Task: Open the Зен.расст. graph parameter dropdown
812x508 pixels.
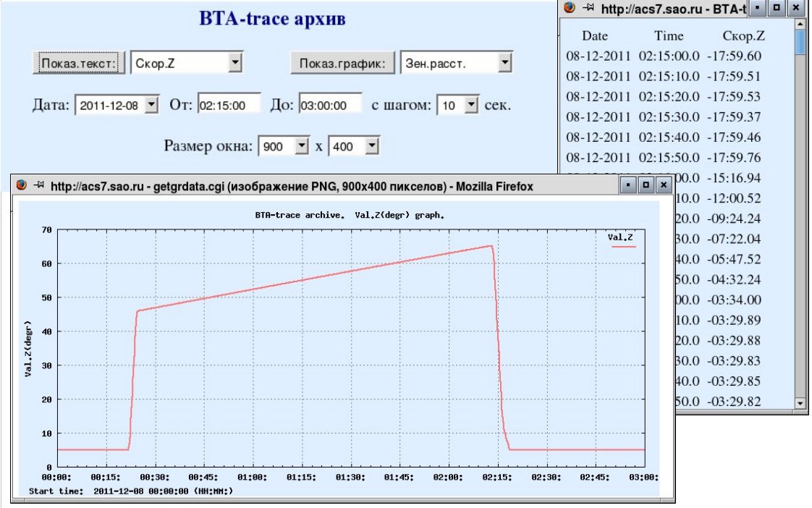Action: [x=504, y=63]
